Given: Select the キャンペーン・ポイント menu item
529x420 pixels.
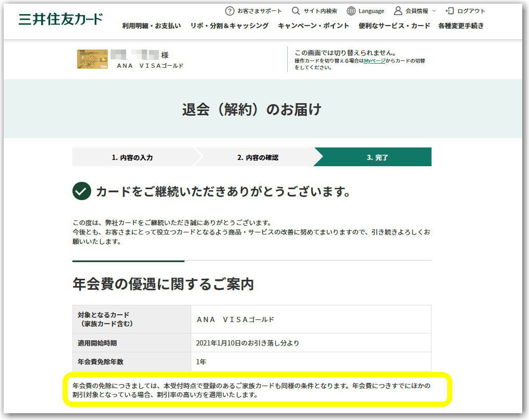Looking at the screenshot, I should coord(314,25).
